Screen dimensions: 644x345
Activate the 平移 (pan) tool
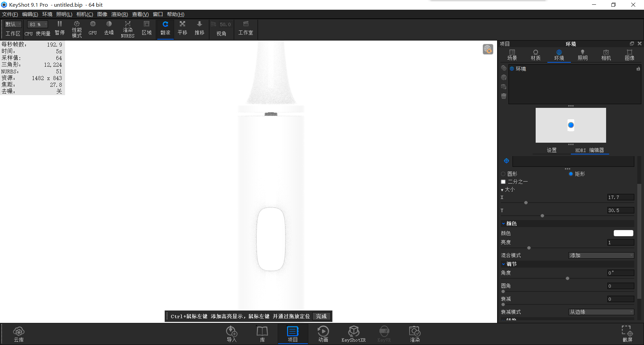(182, 28)
